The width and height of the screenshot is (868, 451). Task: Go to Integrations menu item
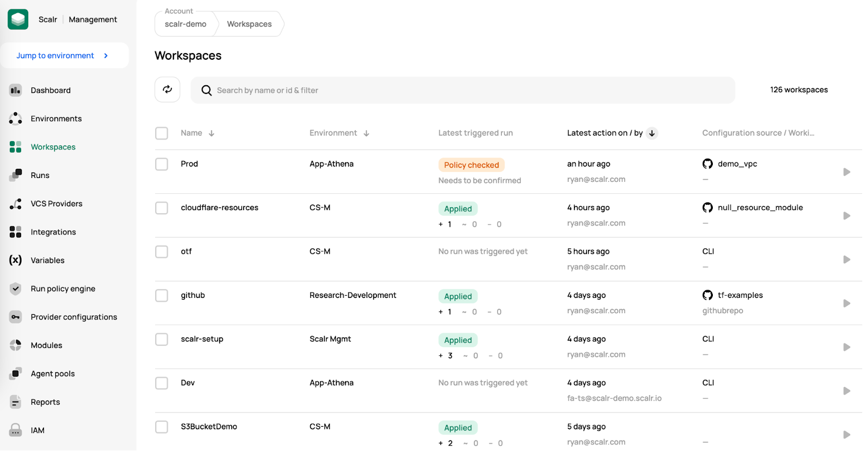[53, 232]
